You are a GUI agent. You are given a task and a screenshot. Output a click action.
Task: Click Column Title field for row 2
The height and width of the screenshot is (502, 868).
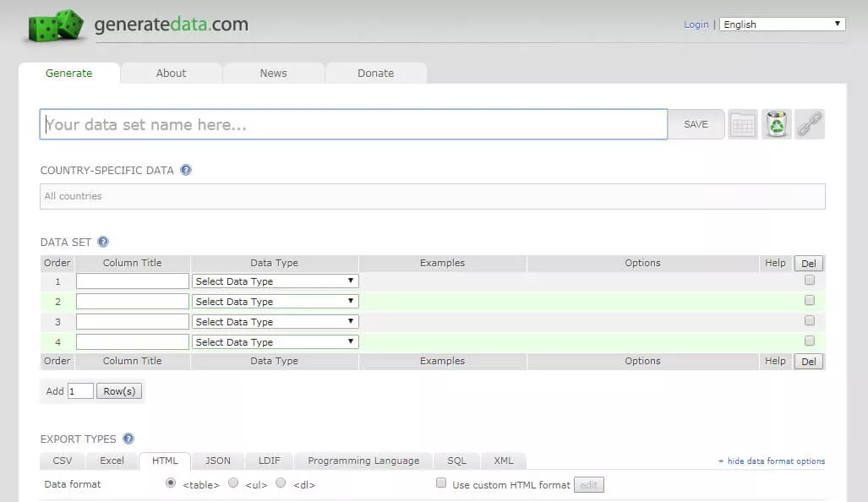click(133, 302)
